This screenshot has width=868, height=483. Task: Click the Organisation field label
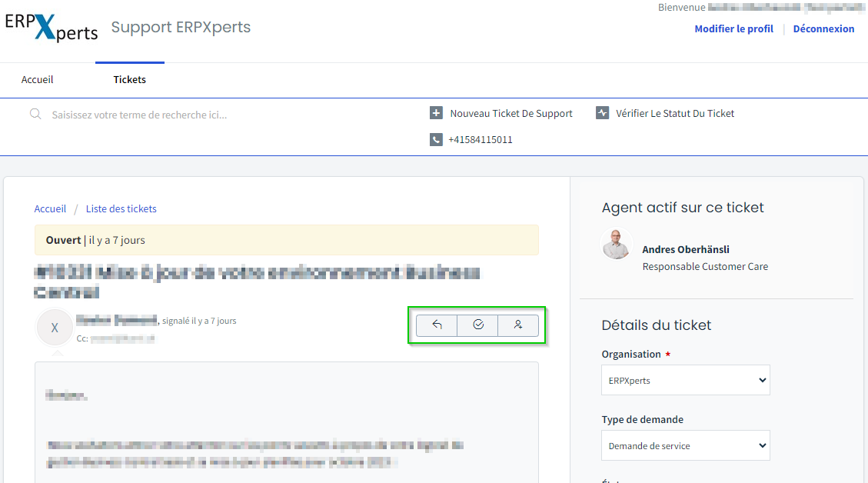[631, 354]
